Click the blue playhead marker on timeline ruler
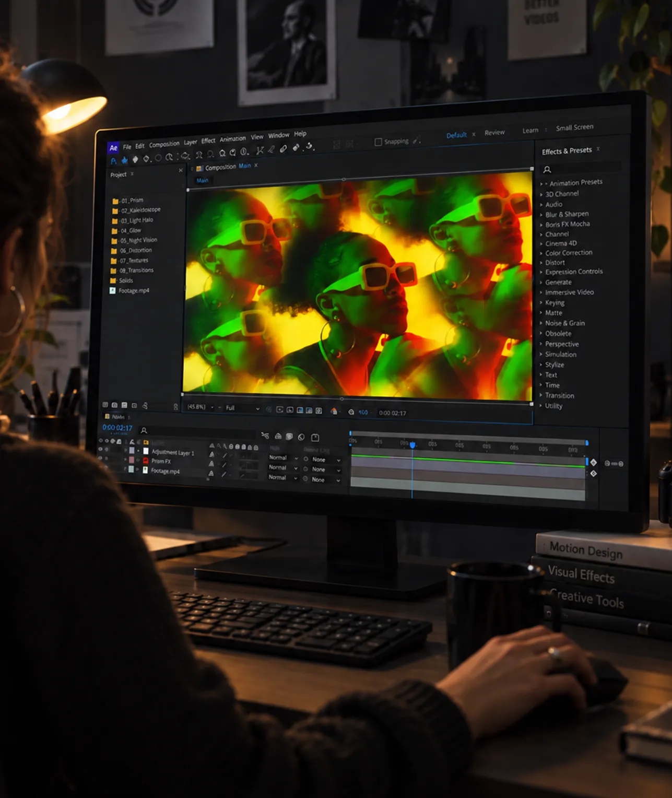The image size is (672, 798). [412, 444]
